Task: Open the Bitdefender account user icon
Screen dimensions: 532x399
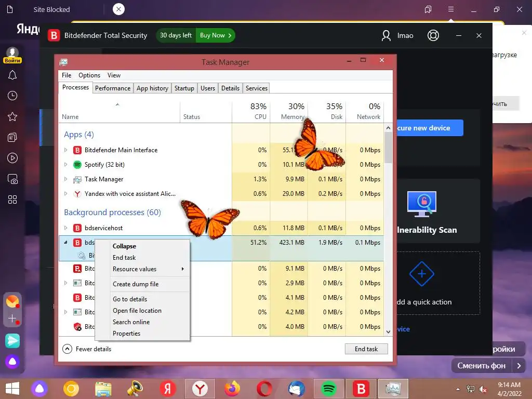Action: (386, 35)
